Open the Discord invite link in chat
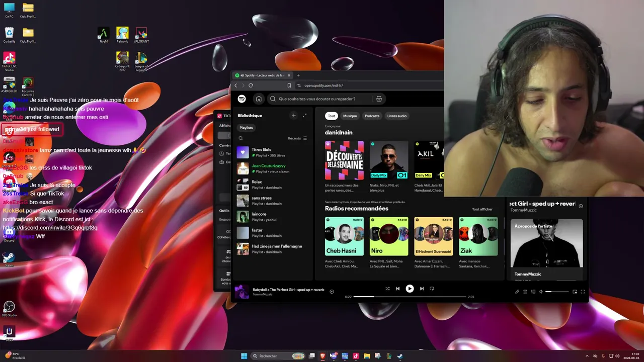This screenshot has height=362, width=644. click(x=50, y=228)
